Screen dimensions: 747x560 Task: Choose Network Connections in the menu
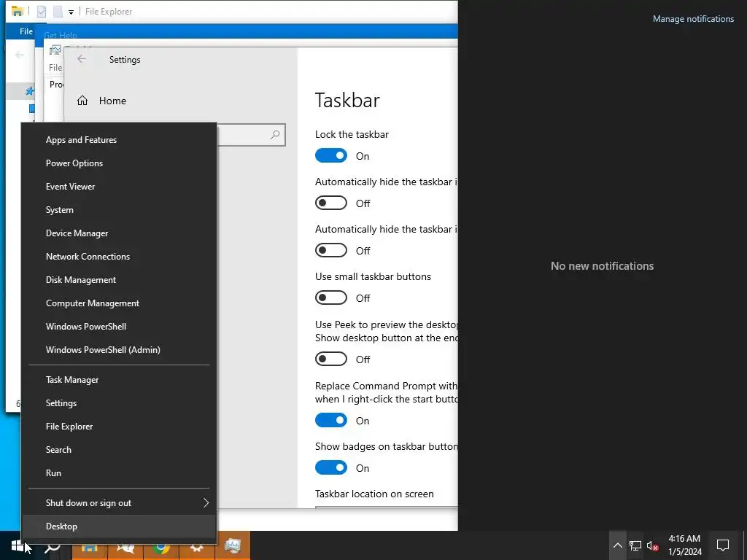[x=119, y=257]
